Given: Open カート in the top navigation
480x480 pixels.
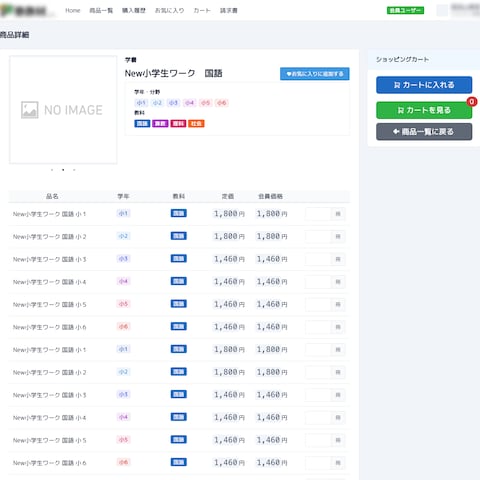Looking at the screenshot, I should click(202, 10).
